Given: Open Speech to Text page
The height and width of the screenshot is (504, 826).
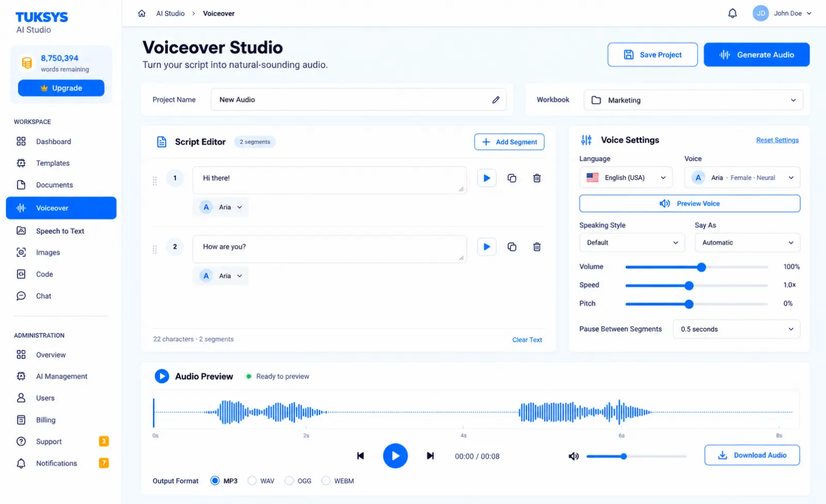Looking at the screenshot, I should pyautogui.click(x=61, y=231).
